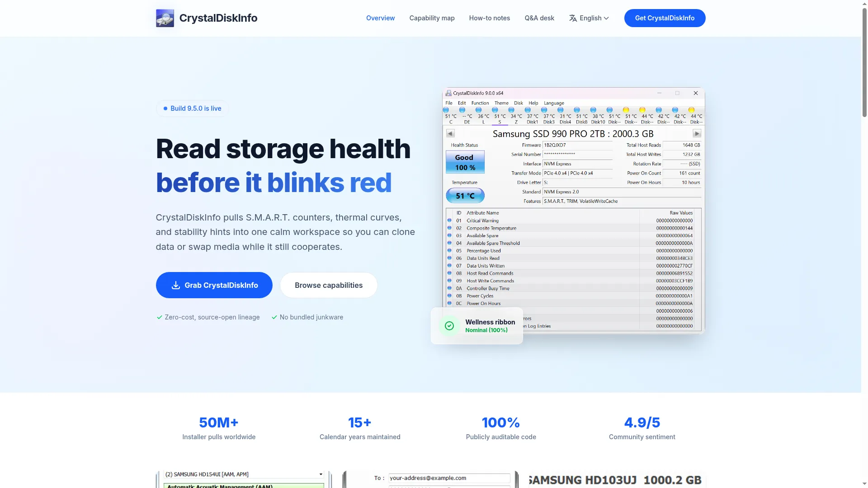Click the download icon in Grab button
This screenshot has width=868, height=488.
[176, 285]
